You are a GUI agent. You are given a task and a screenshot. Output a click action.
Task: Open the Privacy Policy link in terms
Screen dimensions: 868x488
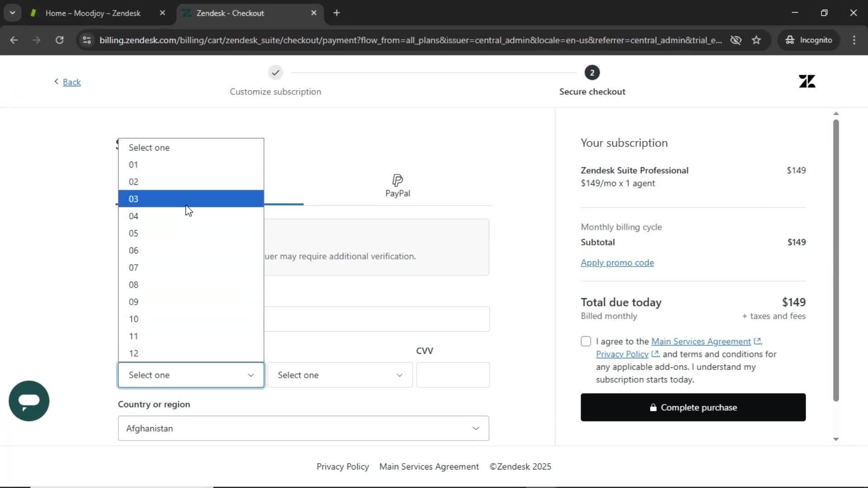click(622, 354)
